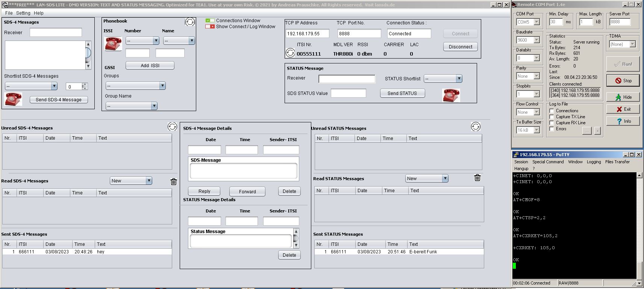
Task: Click the Disconnect button
Action: coord(461,47)
